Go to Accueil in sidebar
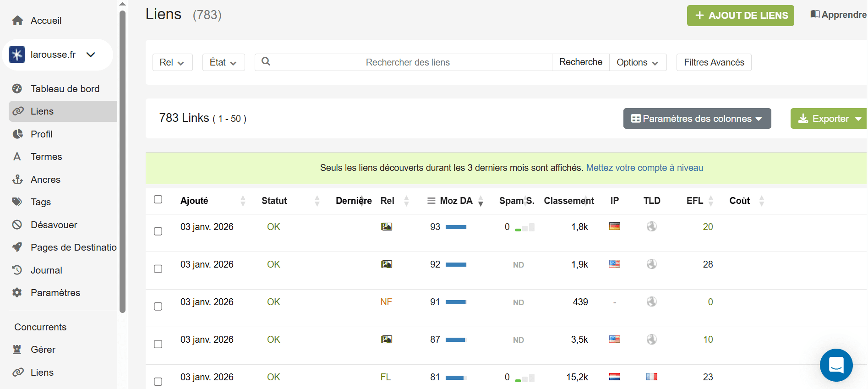868x389 pixels. pyautogui.click(x=46, y=21)
